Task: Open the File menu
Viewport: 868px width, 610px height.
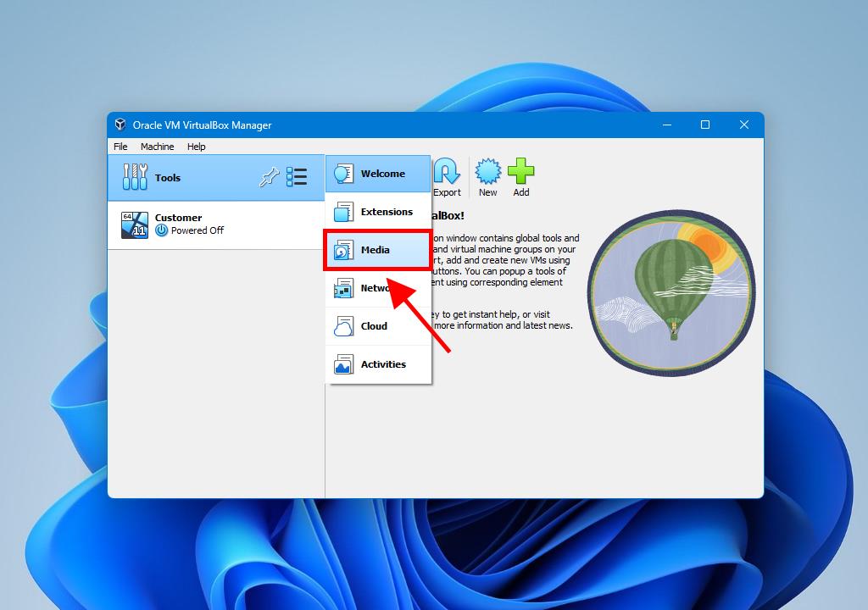Action: click(120, 147)
